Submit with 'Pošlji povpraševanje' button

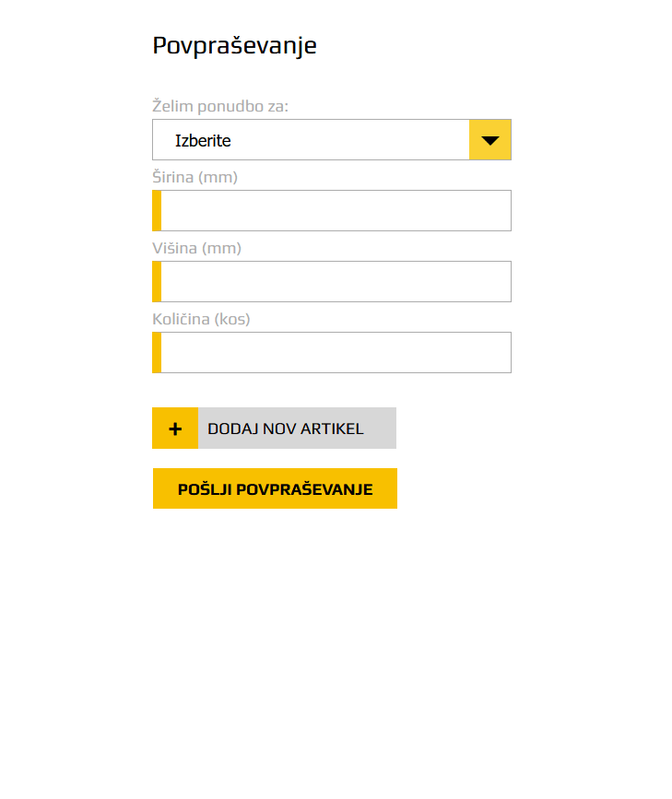click(x=275, y=488)
